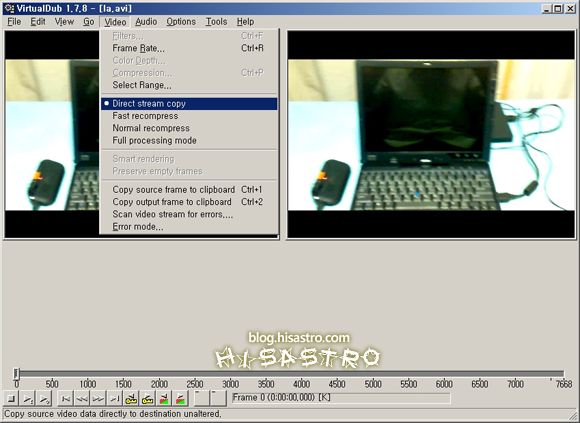
Task: Close the open Video menu
Action: [115, 22]
